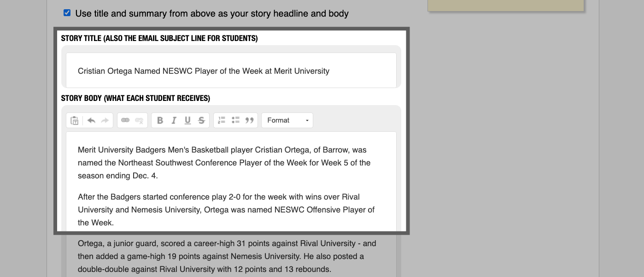This screenshot has height=277, width=644.
Task: Insert a numbered list
Action: tap(222, 120)
